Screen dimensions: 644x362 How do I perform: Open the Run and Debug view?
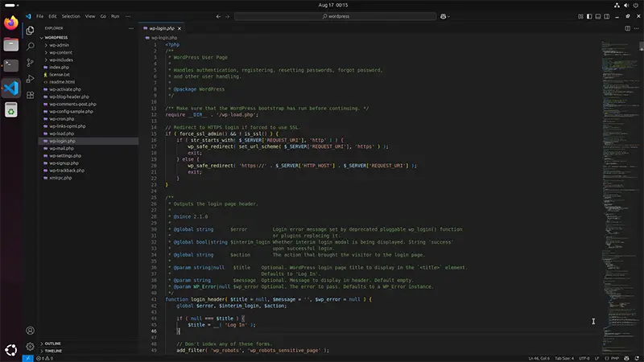[x=30, y=79]
